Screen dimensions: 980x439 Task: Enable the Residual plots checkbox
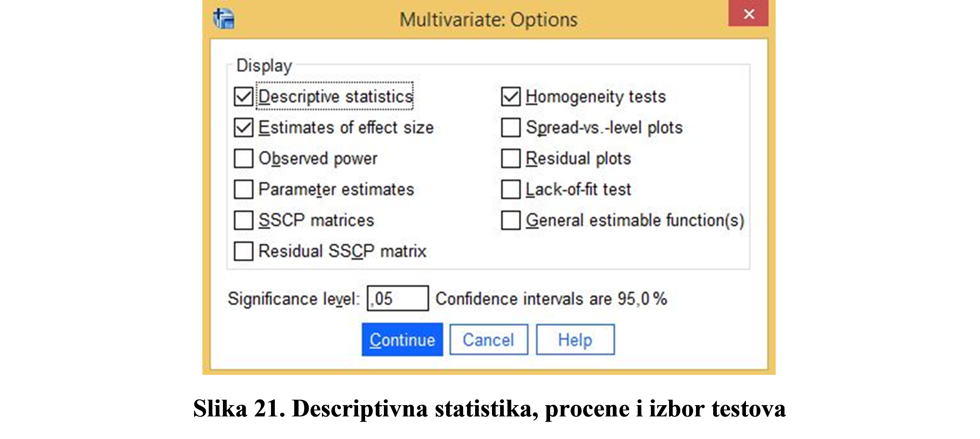click(x=511, y=158)
